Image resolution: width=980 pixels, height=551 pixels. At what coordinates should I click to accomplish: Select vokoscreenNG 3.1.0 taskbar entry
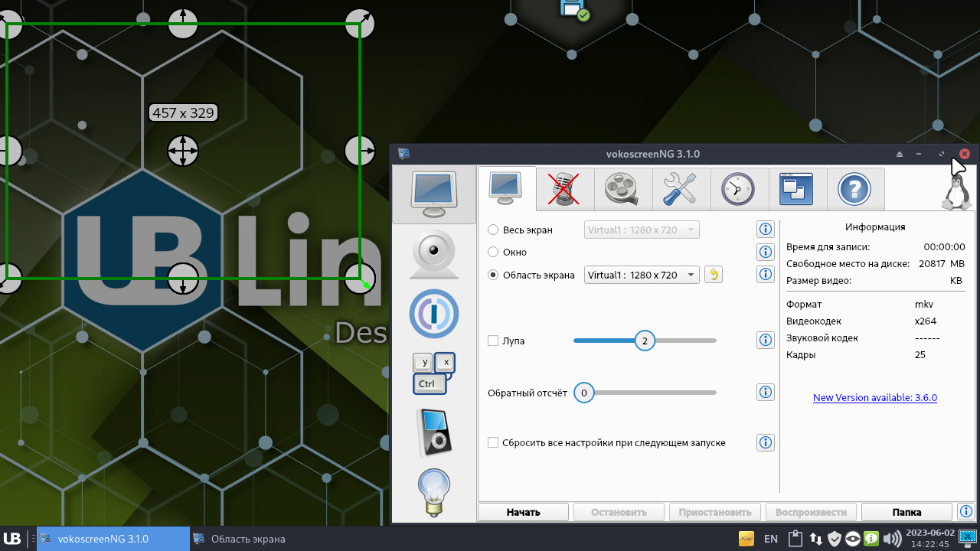click(113, 539)
